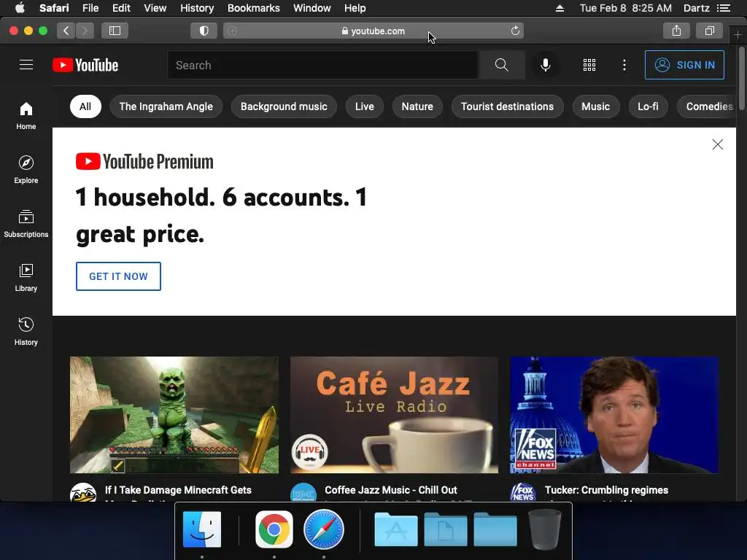Open the Edit menu
Image resolution: width=747 pixels, height=560 pixels.
pyautogui.click(x=121, y=8)
